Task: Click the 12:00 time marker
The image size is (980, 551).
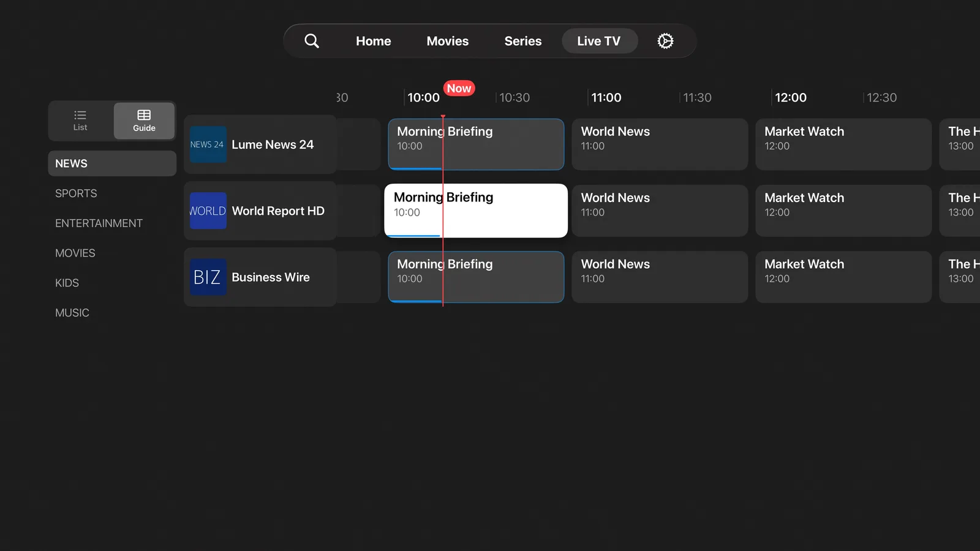Action: pos(791,97)
